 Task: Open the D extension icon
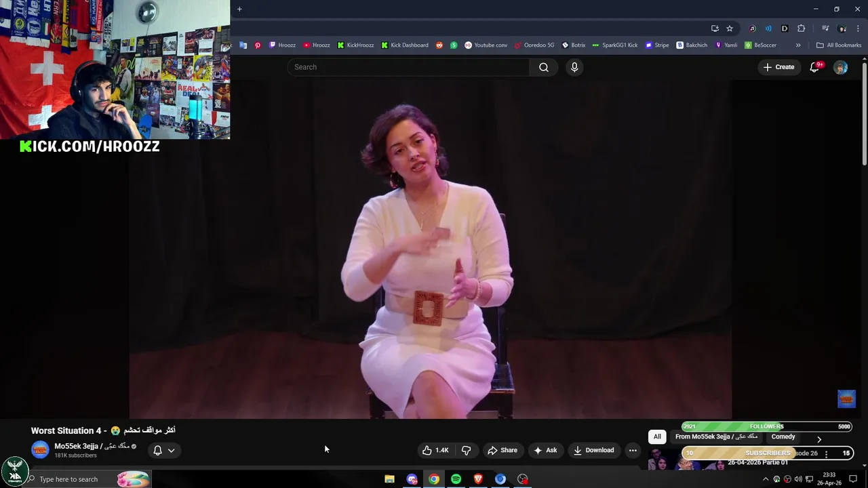[785, 28]
